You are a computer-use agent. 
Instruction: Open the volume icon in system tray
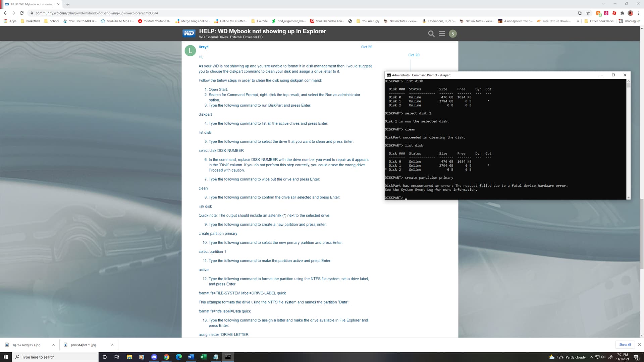coord(603,357)
